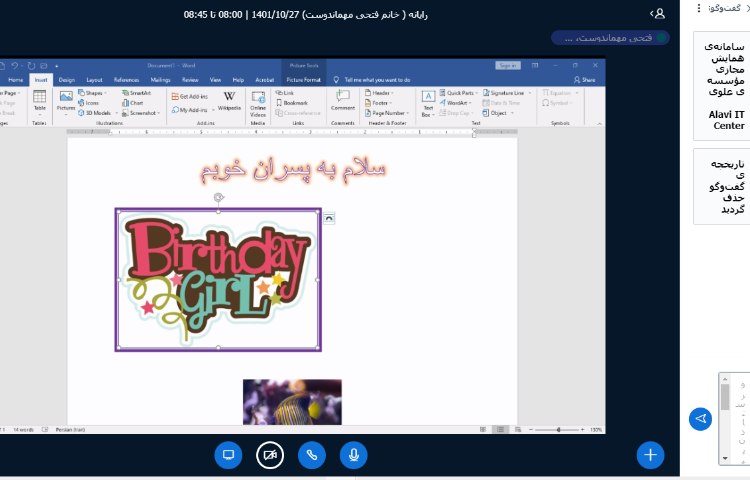Viewport: 750px width, 480px height.
Task: Click the blue plus actions button
Action: [650, 455]
